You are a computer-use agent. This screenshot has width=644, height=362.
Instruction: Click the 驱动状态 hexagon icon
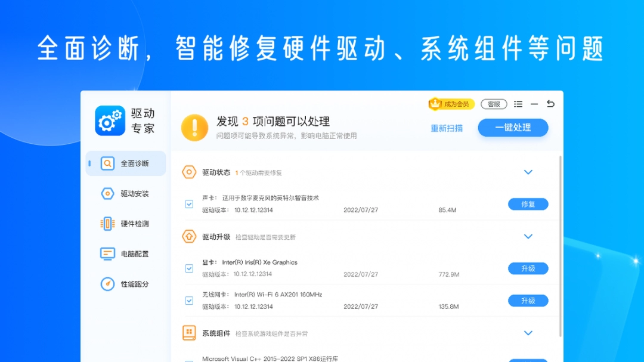point(190,171)
